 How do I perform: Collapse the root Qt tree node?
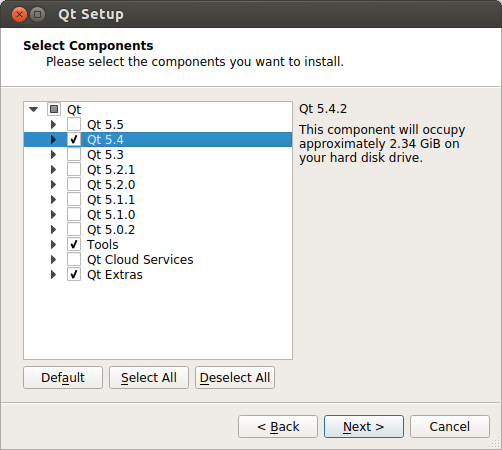[34, 109]
